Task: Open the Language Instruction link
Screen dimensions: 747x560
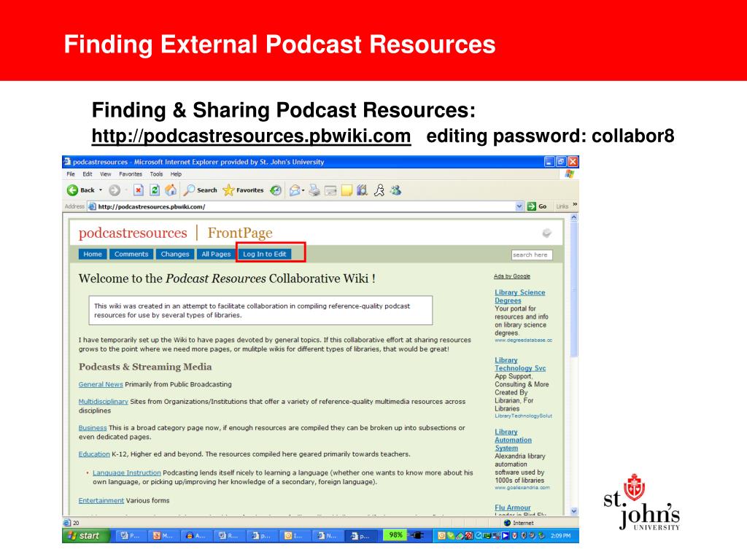Action: pyautogui.click(x=127, y=472)
